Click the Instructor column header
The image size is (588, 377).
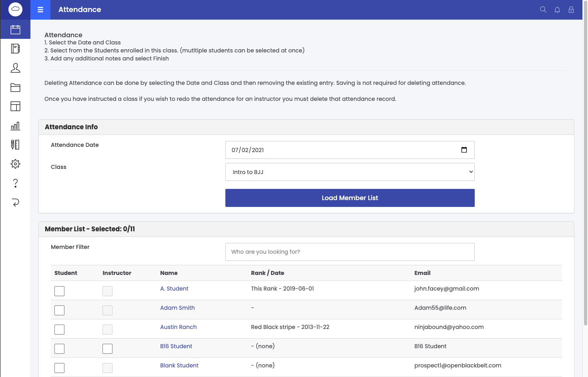point(117,273)
